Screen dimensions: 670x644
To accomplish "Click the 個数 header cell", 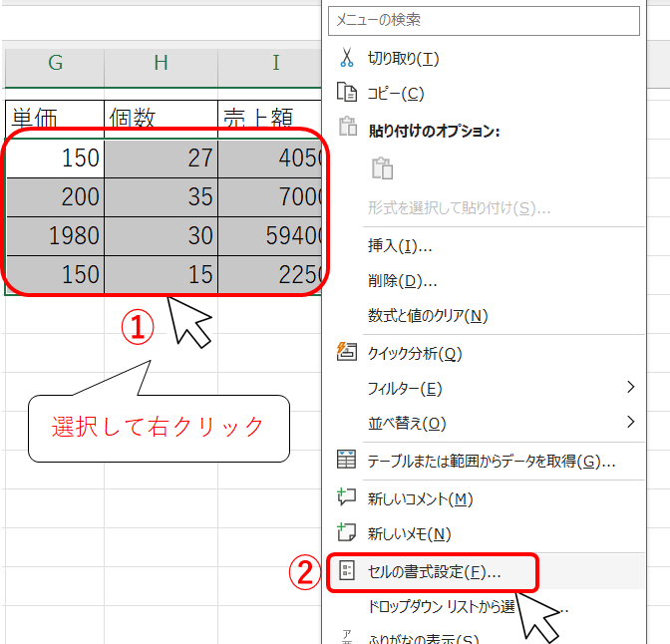I will (161, 119).
